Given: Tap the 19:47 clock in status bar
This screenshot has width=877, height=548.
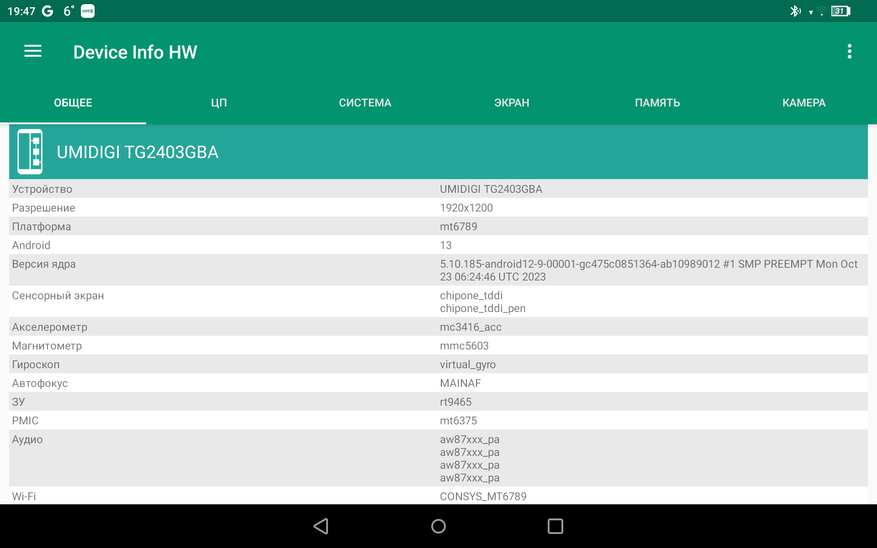Looking at the screenshot, I should [x=21, y=11].
